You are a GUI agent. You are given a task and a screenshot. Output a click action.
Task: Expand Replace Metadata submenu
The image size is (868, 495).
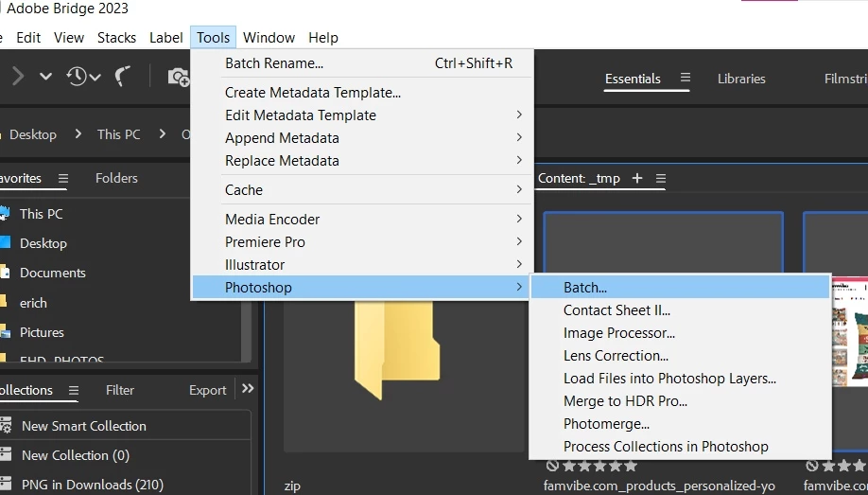pos(362,161)
